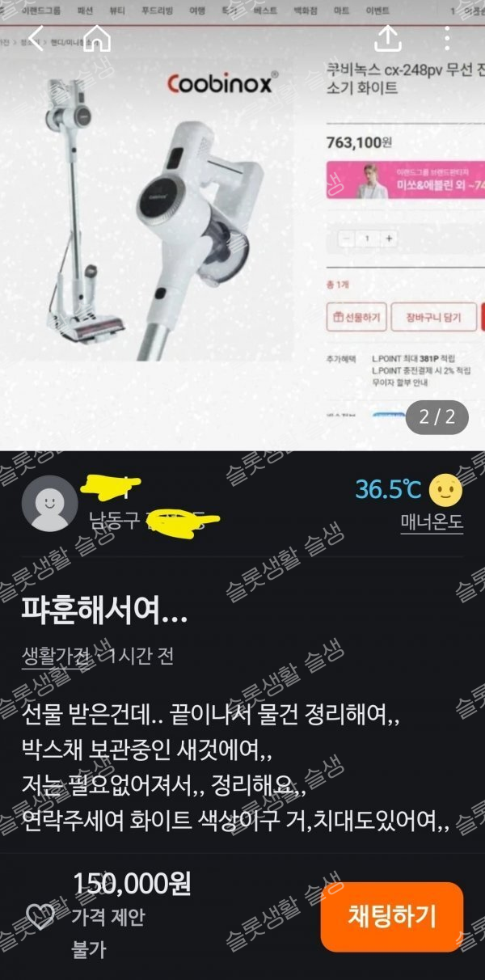Viewport: 485px width, 980px height.
Task: Click the pink 미쏘&에블린 promotion banner
Action: (405, 180)
